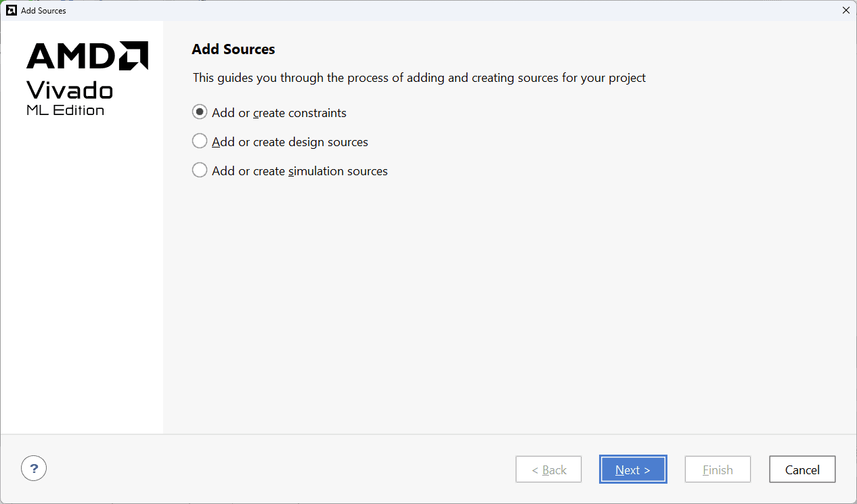
Task: Click the question mark help icon
Action: [34, 467]
